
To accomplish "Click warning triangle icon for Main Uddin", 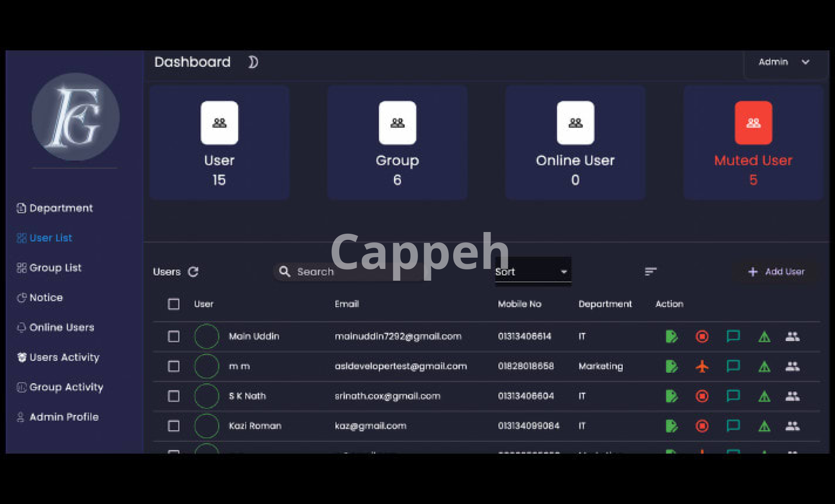I will tap(764, 337).
